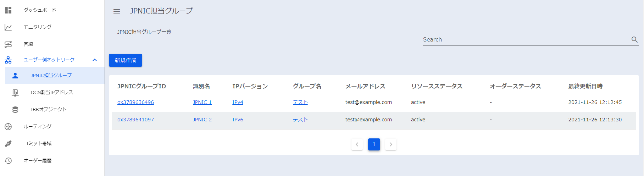Collapse the ユーザー側ネットワーク section chevron
The image size is (644, 176).
point(95,60)
